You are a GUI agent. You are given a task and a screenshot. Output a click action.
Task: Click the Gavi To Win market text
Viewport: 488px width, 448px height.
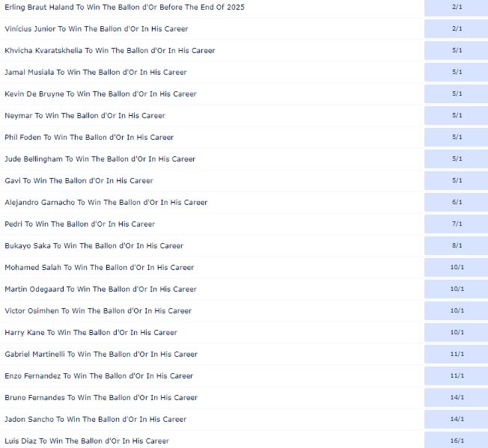pos(79,181)
